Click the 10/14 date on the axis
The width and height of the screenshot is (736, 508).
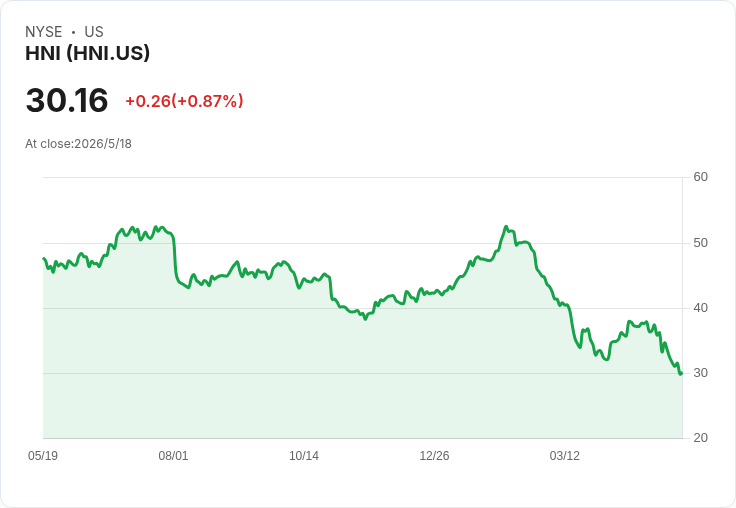[x=304, y=455]
